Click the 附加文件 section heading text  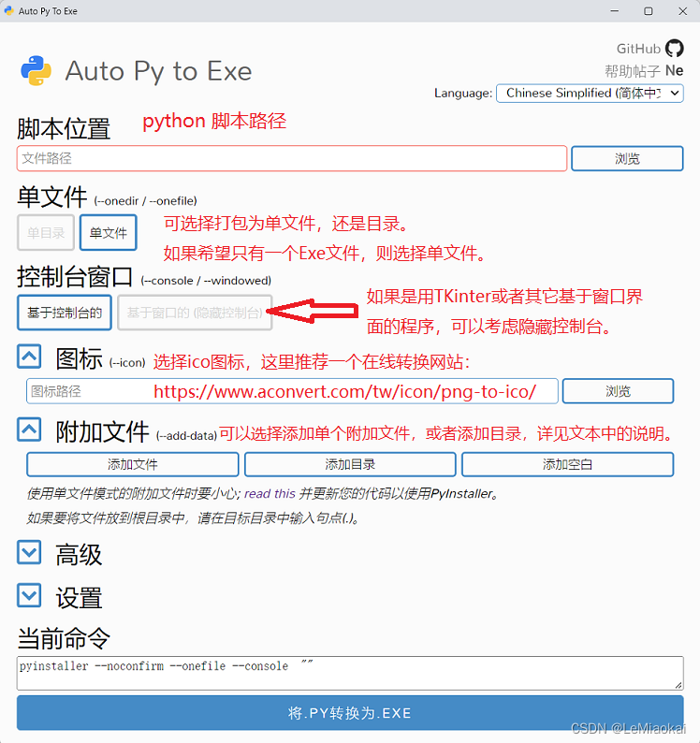tap(102, 431)
